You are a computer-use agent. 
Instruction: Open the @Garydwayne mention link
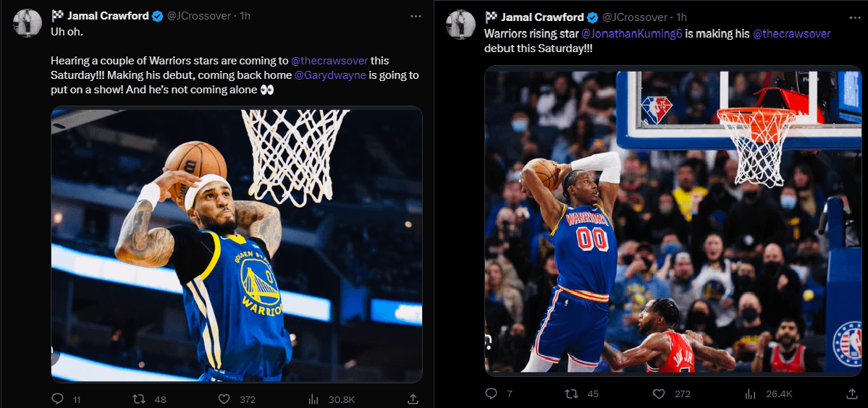pos(330,75)
